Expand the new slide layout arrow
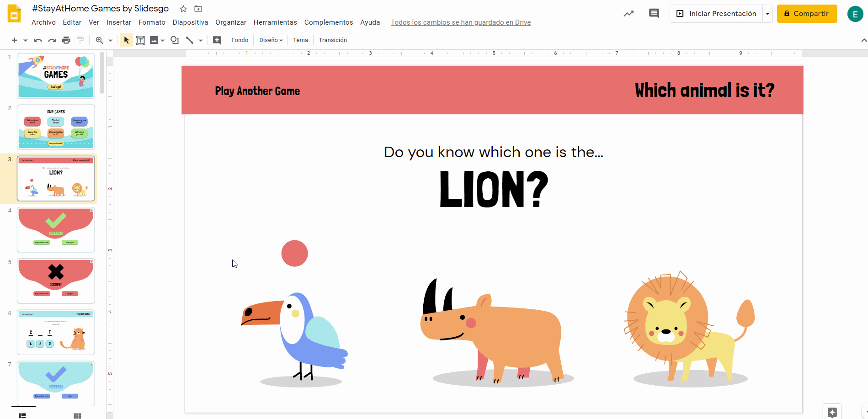 [25, 40]
